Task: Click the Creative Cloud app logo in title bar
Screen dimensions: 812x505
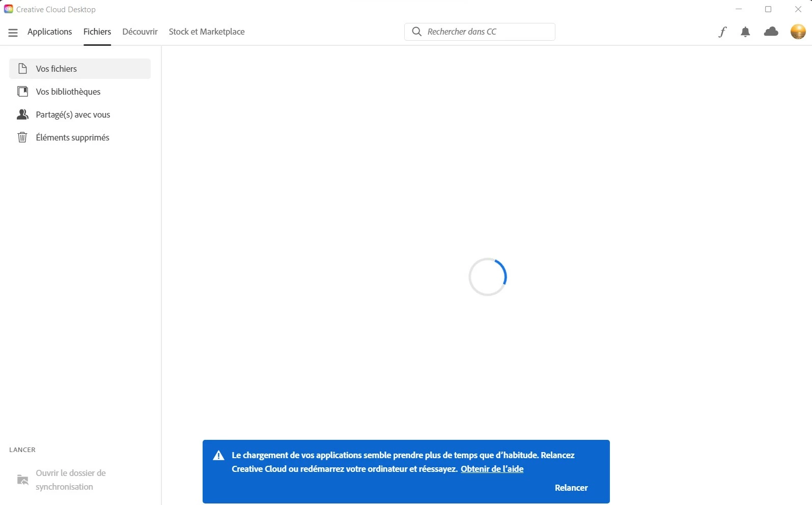Action: [x=9, y=9]
